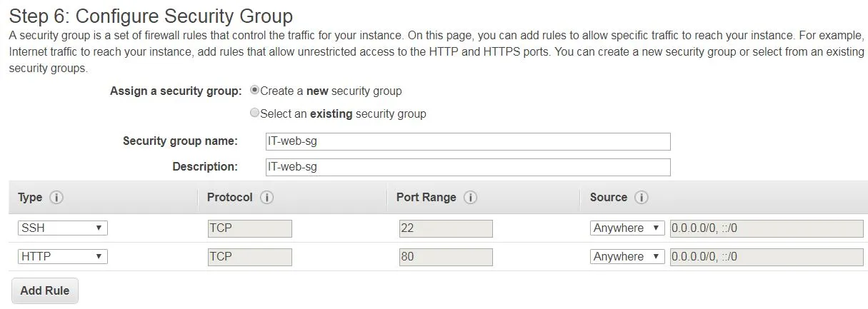Click the SSH rule source CIDR field

click(x=766, y=228)
